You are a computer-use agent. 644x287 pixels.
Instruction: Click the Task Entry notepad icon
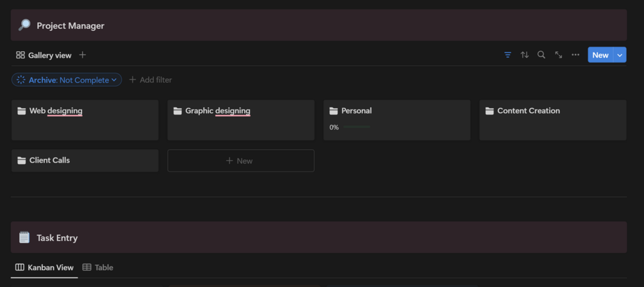[x=24, y=237]
